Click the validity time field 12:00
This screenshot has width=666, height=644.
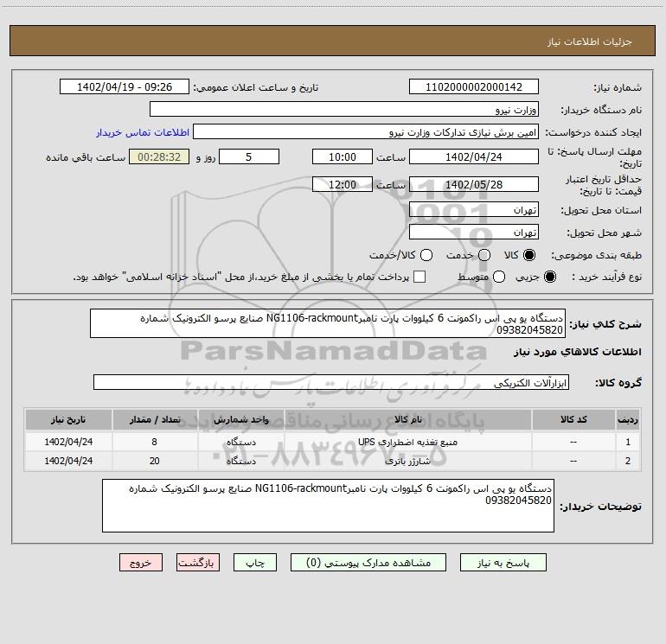tap(343, 184)
